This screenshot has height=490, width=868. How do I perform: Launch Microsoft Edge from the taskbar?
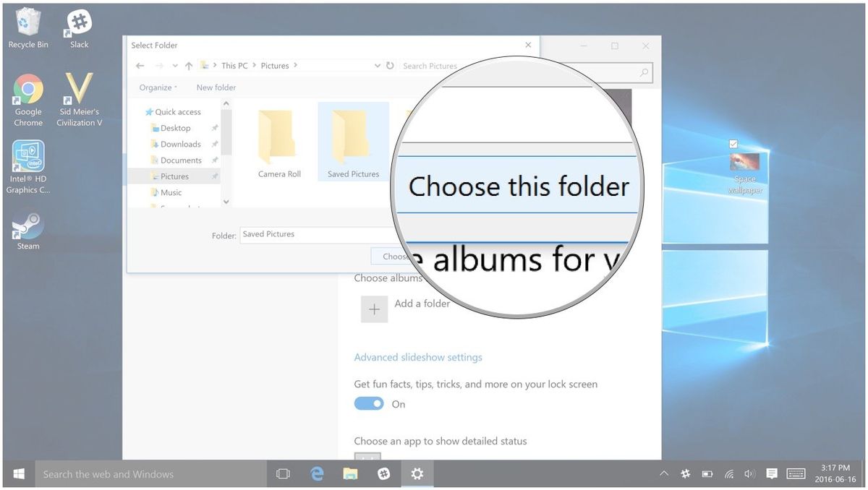(x=317, y=473)
